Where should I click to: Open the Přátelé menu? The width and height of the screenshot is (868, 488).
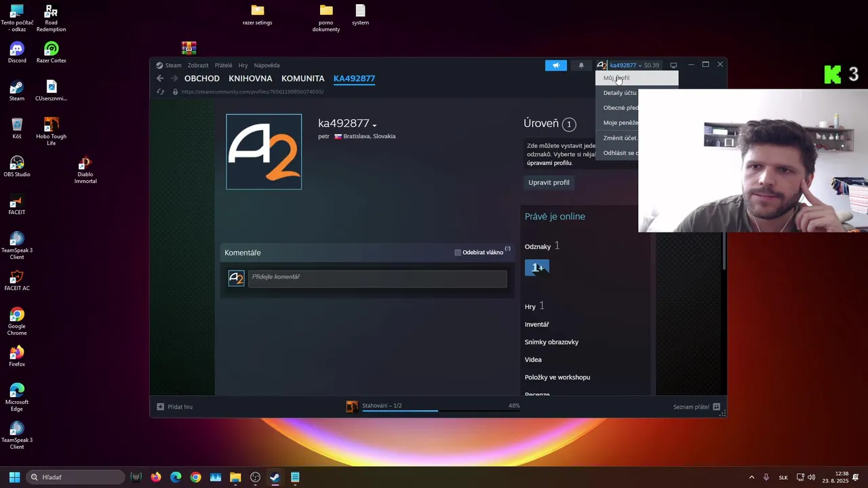tap(223, 65)
